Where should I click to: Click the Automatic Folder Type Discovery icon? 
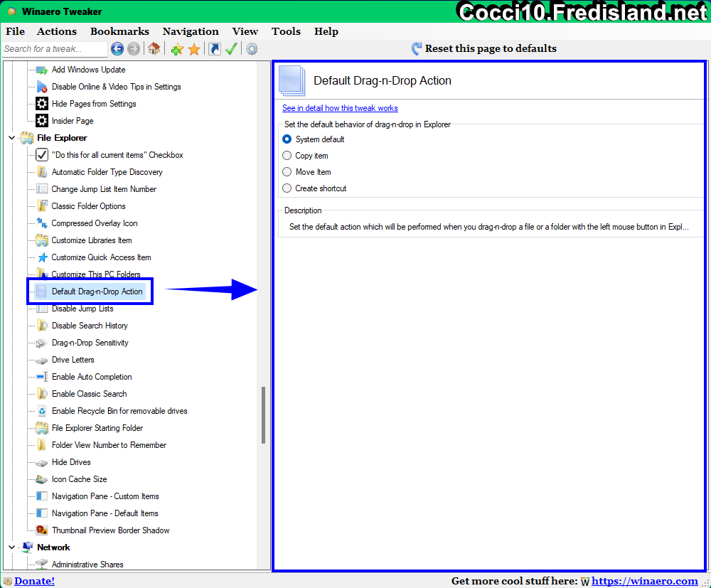click(x=42, y=172)
